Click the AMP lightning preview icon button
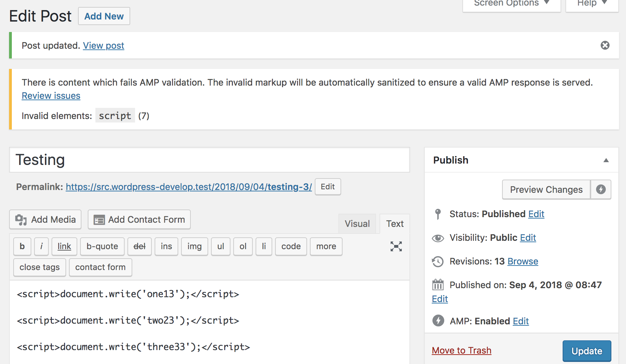 [601, 189]
